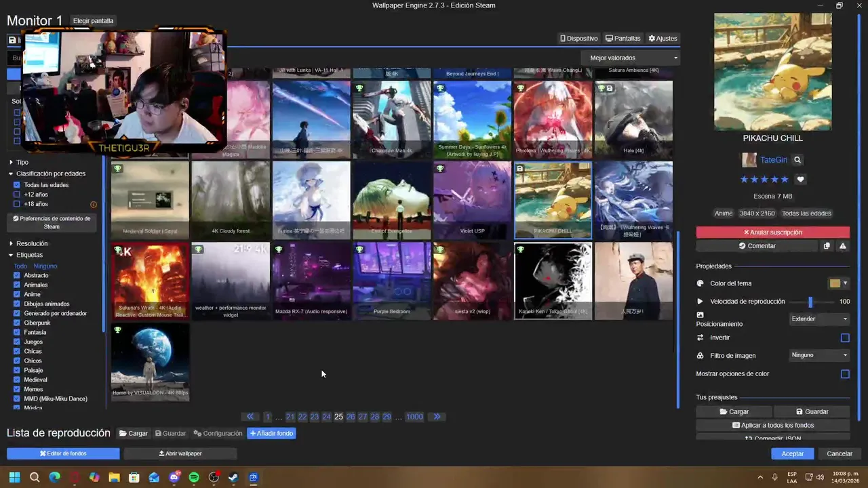The height and width of the screenshot is (488, 868).
Task: Open the Posicionamiento Extender dropdown
Action: pos(820,319)
